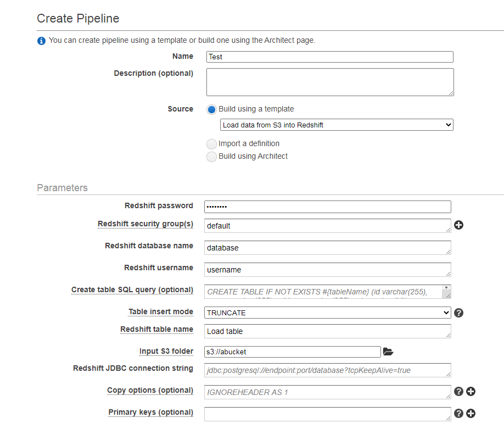Select Import a definition option
Screen dimensions: 504x440
[211, 144]
